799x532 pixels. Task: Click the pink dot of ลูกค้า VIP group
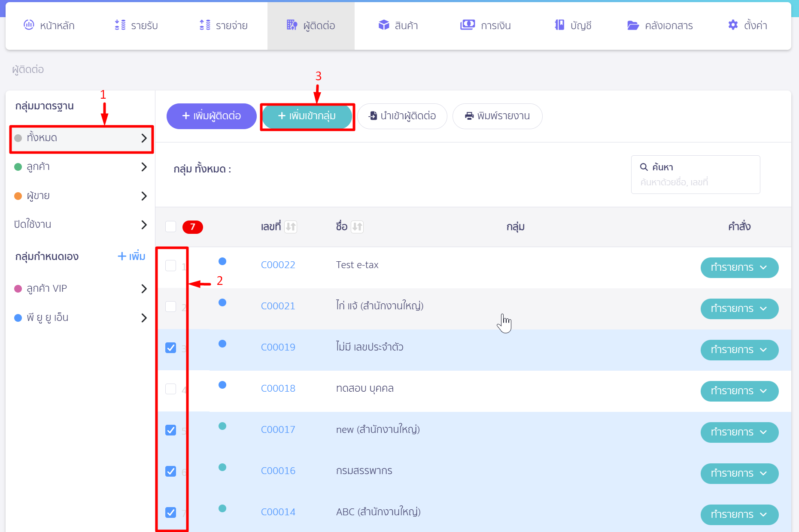click(x=18, y=289)
